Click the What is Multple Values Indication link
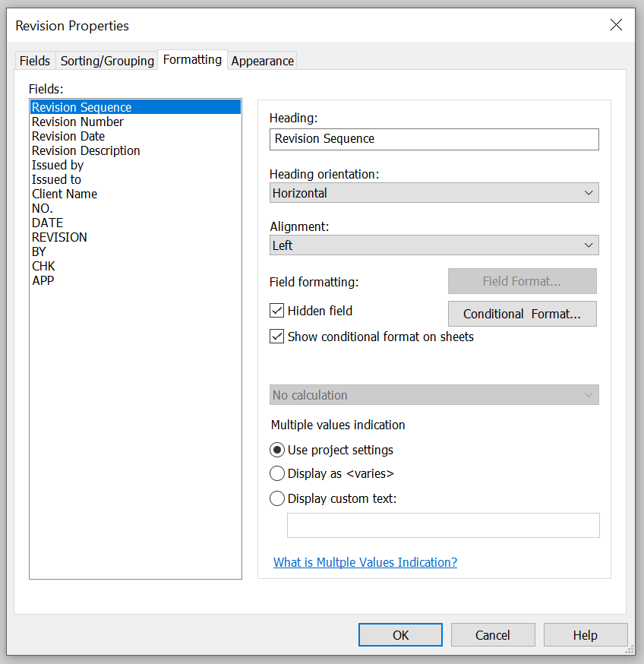 365,562
